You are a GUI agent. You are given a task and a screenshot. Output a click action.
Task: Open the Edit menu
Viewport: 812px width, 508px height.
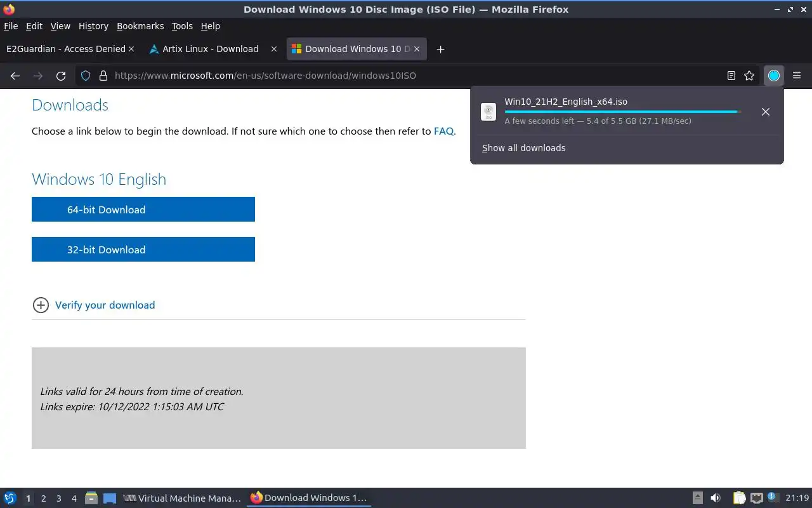34,26
